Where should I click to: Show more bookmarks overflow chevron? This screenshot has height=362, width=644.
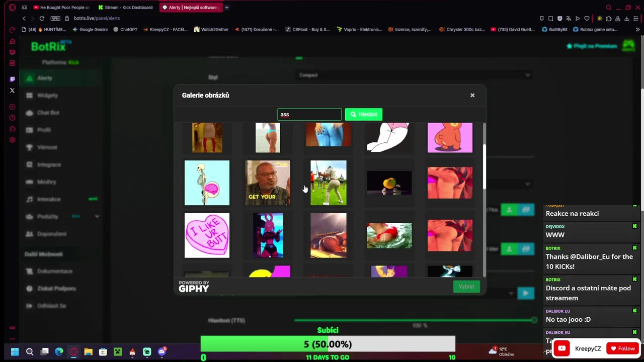click(637, 30)
